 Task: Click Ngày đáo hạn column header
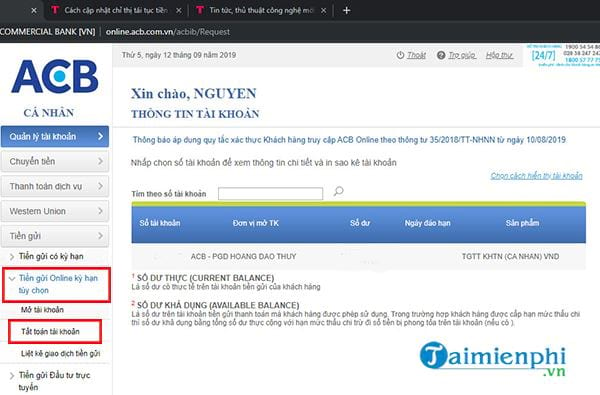427,223
